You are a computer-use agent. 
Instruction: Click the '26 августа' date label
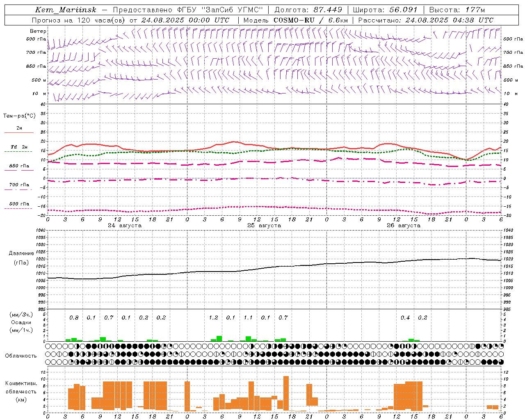tap(404, 226)
